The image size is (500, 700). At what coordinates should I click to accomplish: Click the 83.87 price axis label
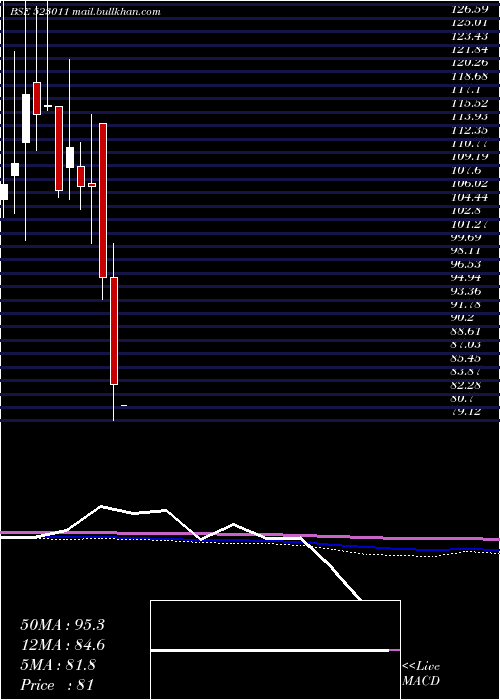click(x=468, y=371)
